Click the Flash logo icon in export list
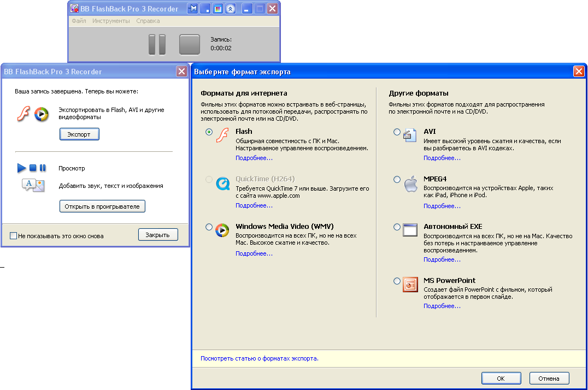Screen dimensions: 588x390 point(222,135)
